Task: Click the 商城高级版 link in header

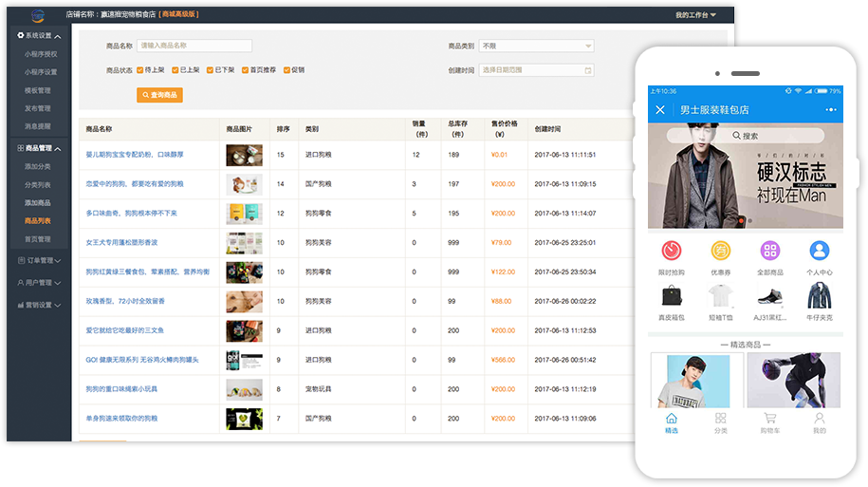Action: pos(178,14)
